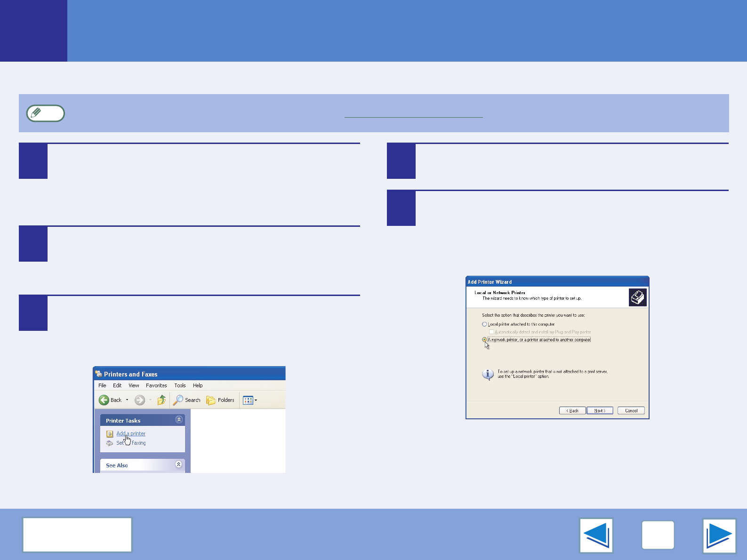This screenshot has width=747, height=560.
Task: Collapse the See Also panel
Action: pos(179,464)
